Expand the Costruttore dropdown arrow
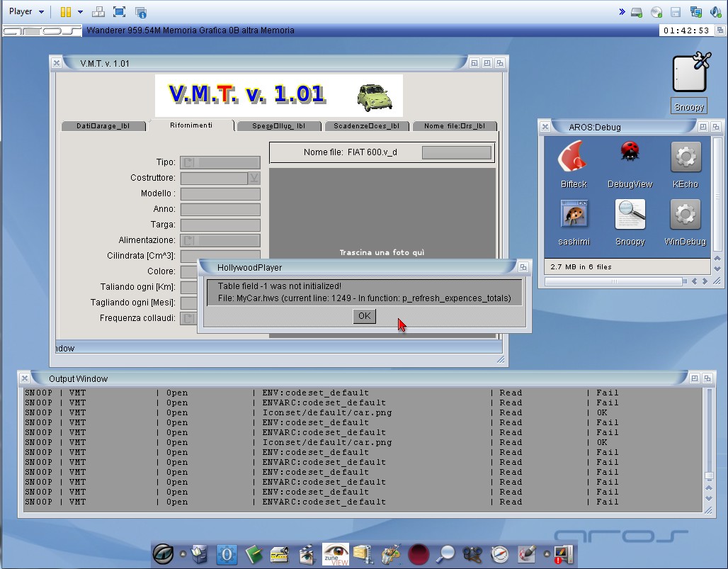The height and width of the screenshot is (569, 728). click(x=254, y=178)
